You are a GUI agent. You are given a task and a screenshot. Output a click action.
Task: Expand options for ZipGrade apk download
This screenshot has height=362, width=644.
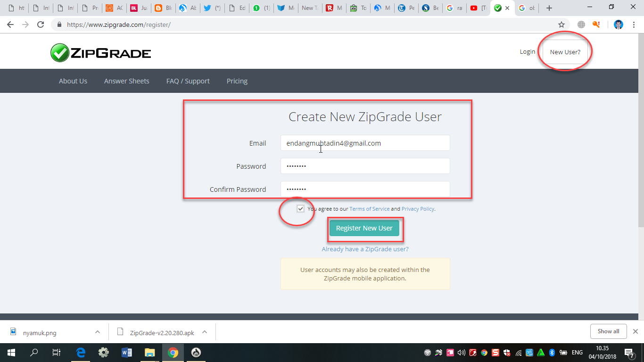click(205, 332)
